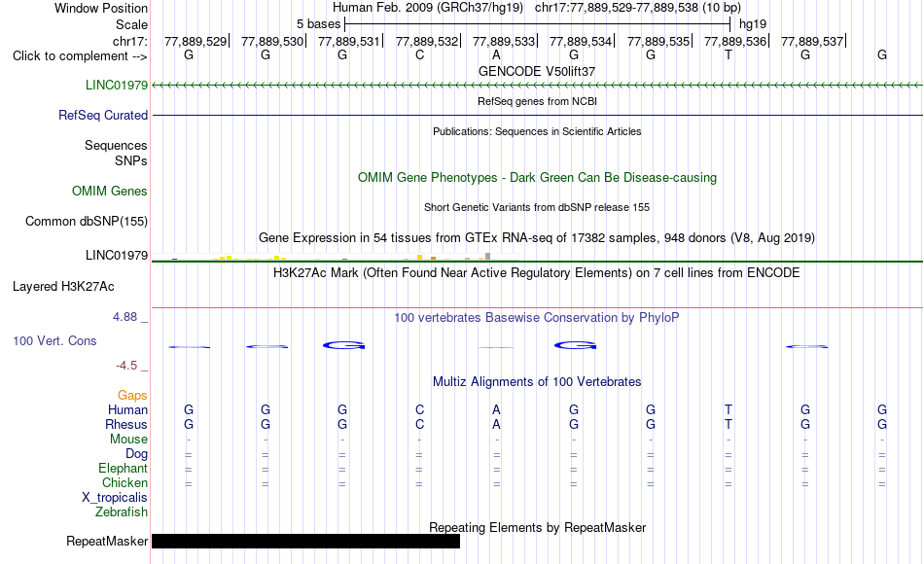The height and width of the screenshot is (564, 924).
Task: Click the black RepeatMasker repeat block
Action: click(x=305, y=541)
